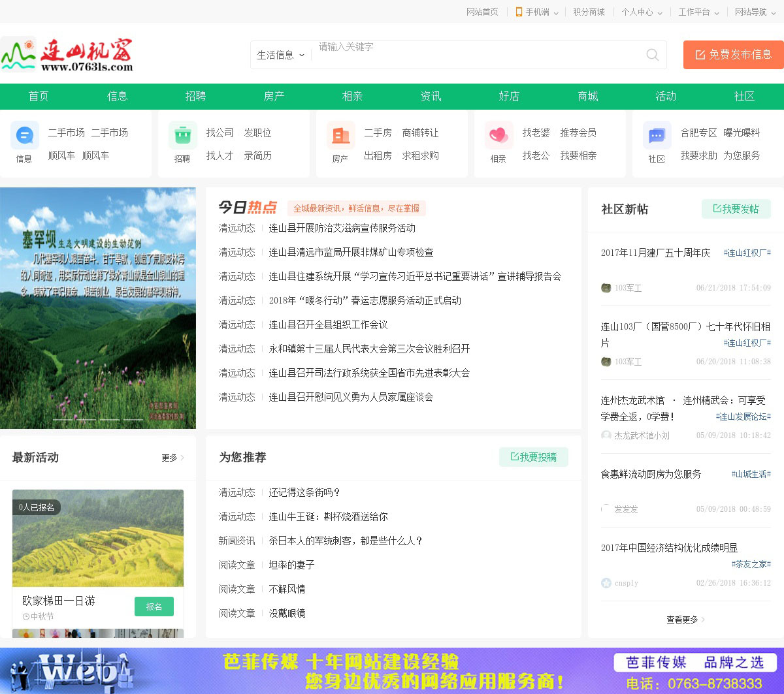Open the 个人中心 dropdown
Viewport: 784px width, 694px height.
642,12
